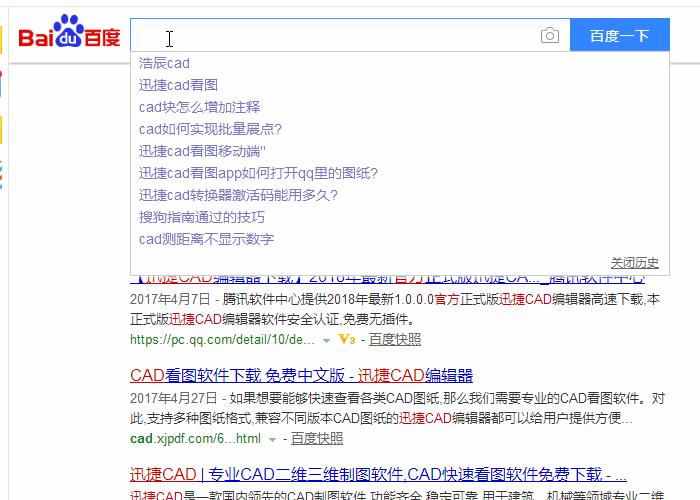Click the Baidu logo

point(69,31)
